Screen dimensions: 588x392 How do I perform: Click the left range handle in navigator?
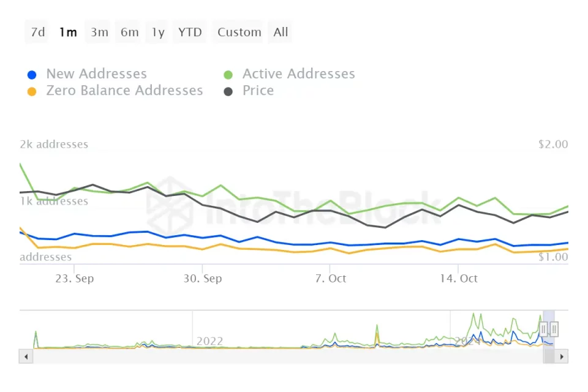543,330
